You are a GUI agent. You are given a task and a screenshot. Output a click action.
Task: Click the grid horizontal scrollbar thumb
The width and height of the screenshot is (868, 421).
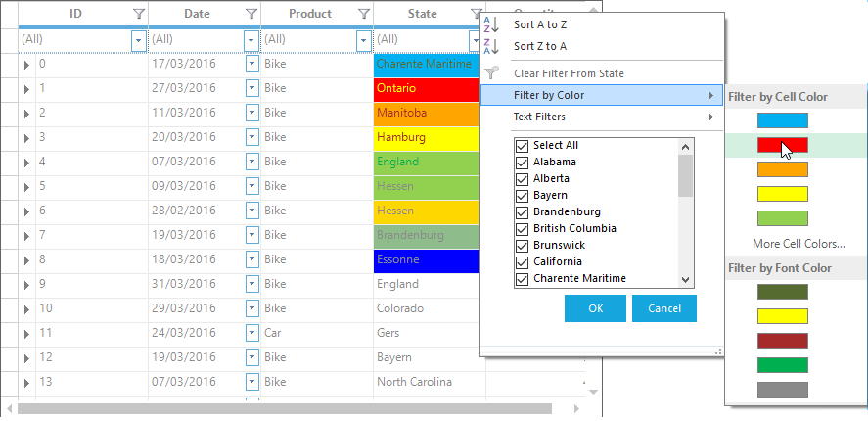[285, 409]
